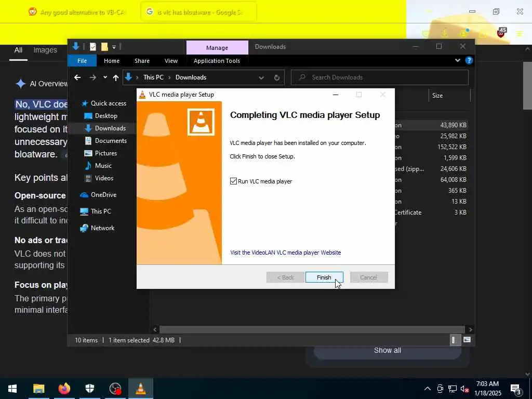Click the VLC cone logo in setup banner
Screen dimensions: 532x399
(201, 122)
